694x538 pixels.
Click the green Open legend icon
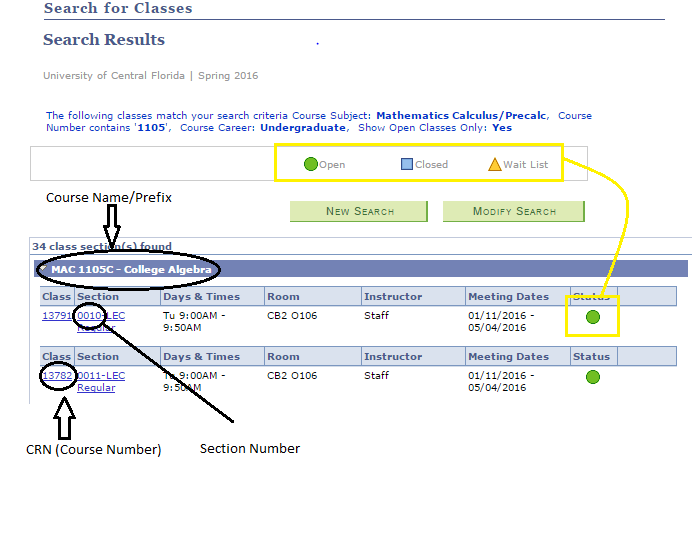tap(311, 164)
